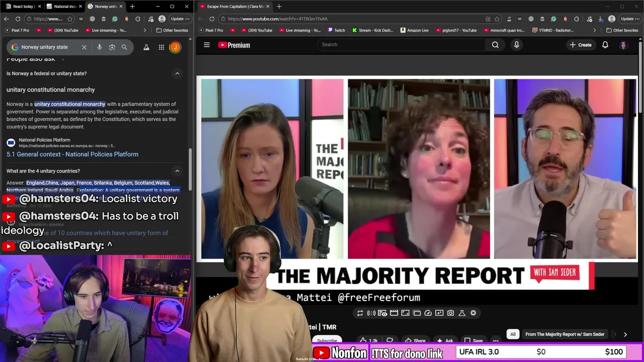Go back in the left browser window
The width and height of the screenshot is (644, 362).
pyautogui.click(x=7, y=19)
